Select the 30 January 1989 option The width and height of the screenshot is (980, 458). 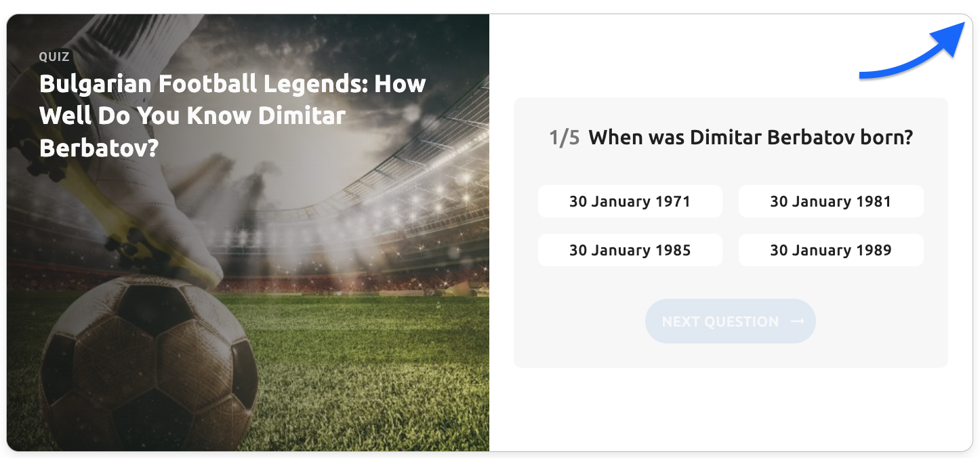pos(830,250)
